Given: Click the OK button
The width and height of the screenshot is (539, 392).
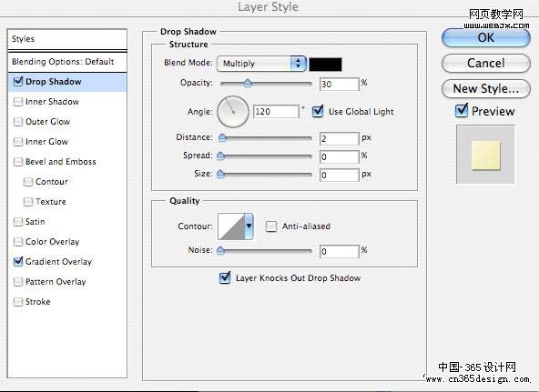Looking at the screenshot, I should pos(485,38).
